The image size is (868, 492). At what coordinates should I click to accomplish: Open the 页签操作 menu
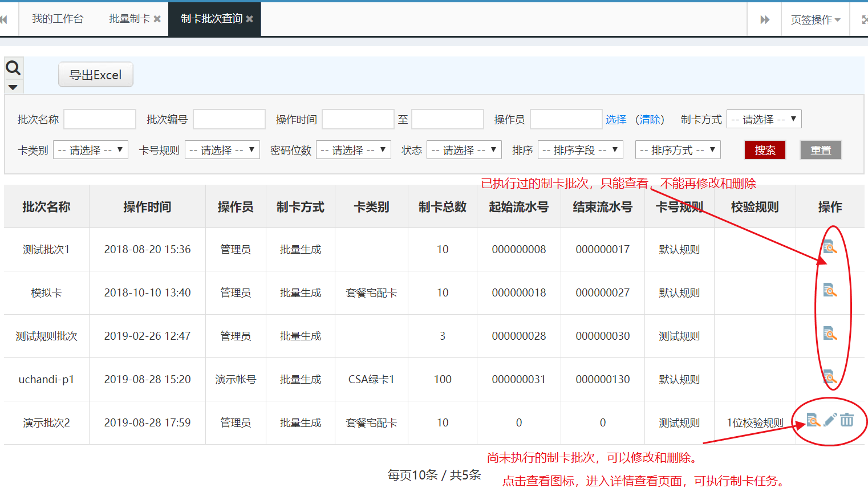coord(816,19)
